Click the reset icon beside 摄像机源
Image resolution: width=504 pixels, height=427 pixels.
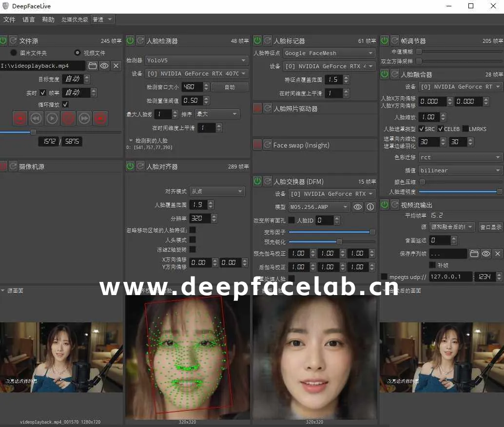point(13,166)
